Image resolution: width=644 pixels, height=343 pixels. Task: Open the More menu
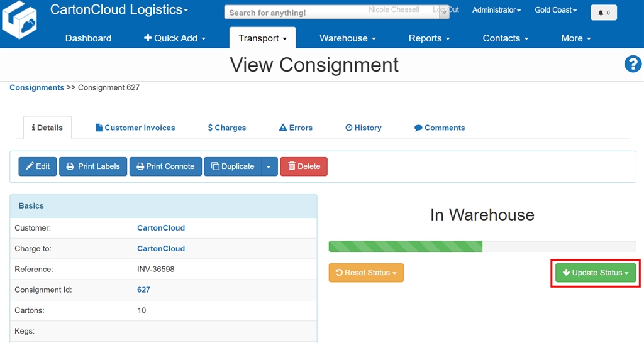(576, 38)
